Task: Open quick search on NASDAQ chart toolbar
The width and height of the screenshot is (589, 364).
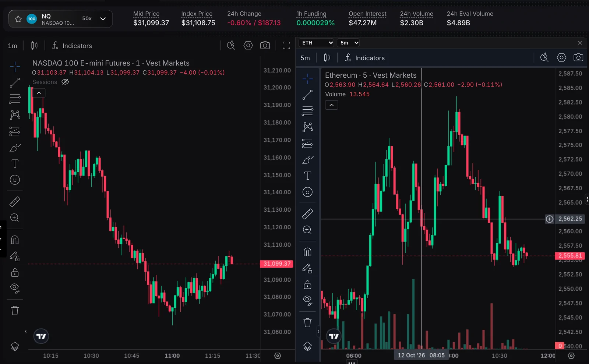Action: tap(231, 45)
